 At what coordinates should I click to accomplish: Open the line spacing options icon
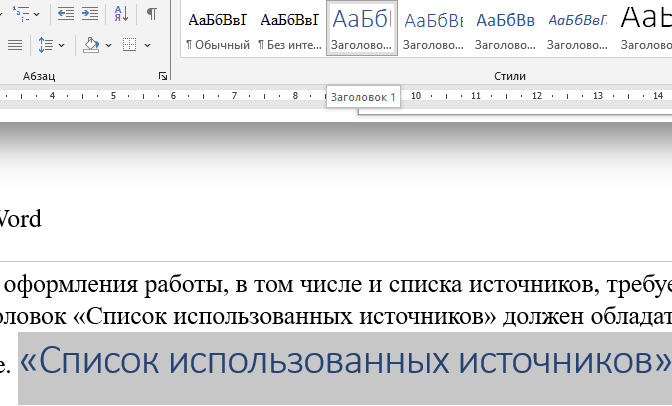(x=44, y=45)
